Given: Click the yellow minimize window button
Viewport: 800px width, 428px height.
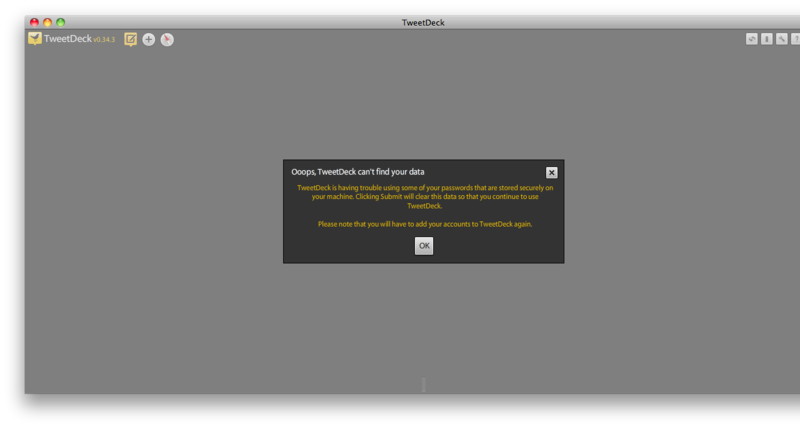Looking at the screenshot, I should pyautogui.click(x=47, y=22).
